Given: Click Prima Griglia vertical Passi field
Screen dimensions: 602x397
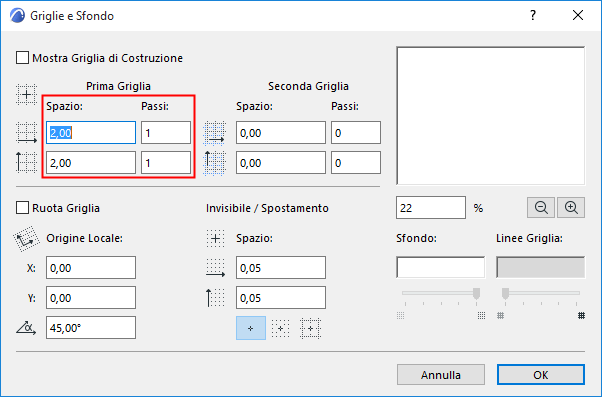Looking at the screenshot, I should [166, 163].
